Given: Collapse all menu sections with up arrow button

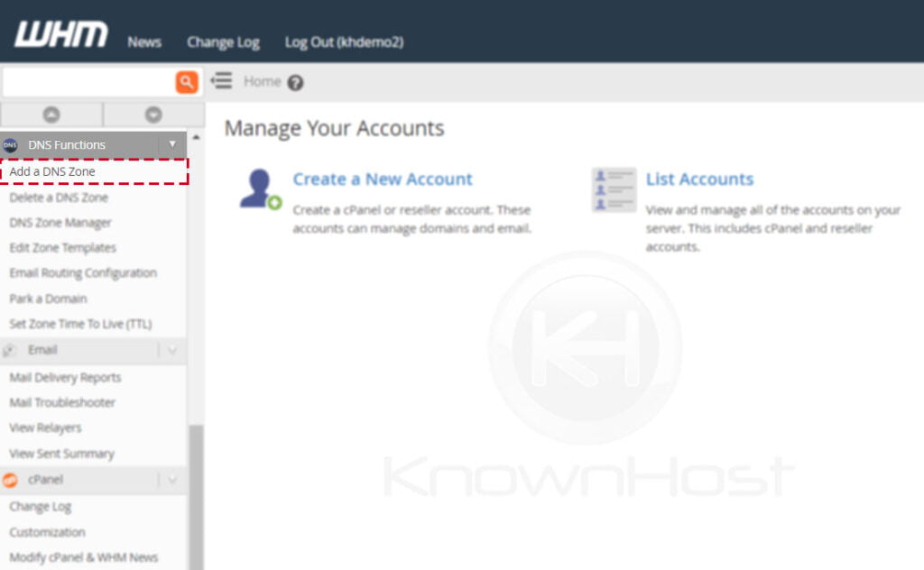Looking at the screenshot, I should pyautogui.click(x=51, y=115).
